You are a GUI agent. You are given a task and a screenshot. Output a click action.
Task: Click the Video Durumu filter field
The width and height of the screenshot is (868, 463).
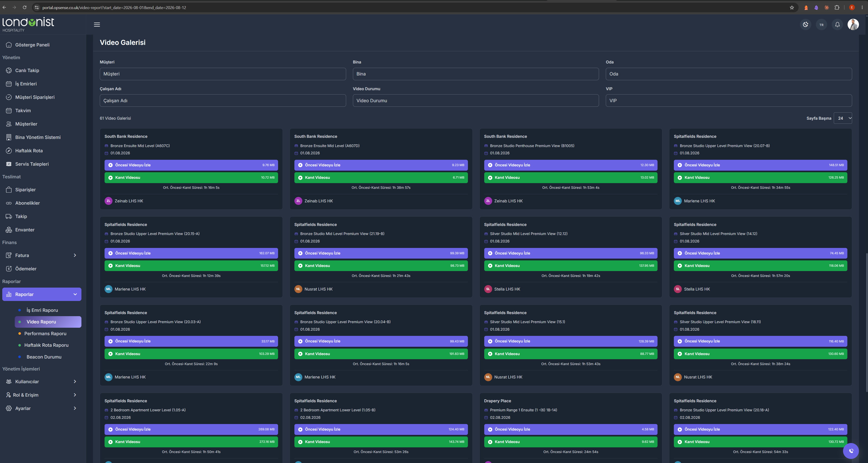click(475, 101)
